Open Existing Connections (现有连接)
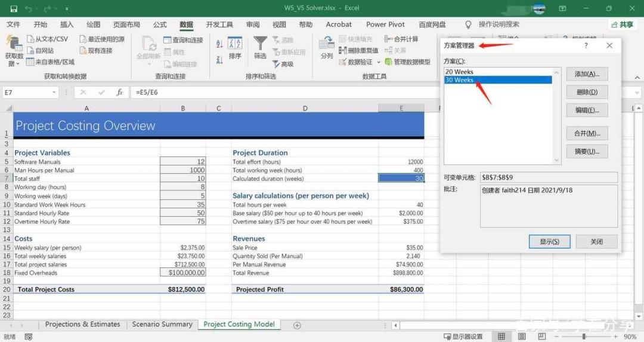The height and width of the screenshot is (342, 644). pyautogui.click(x=96, y=51)
